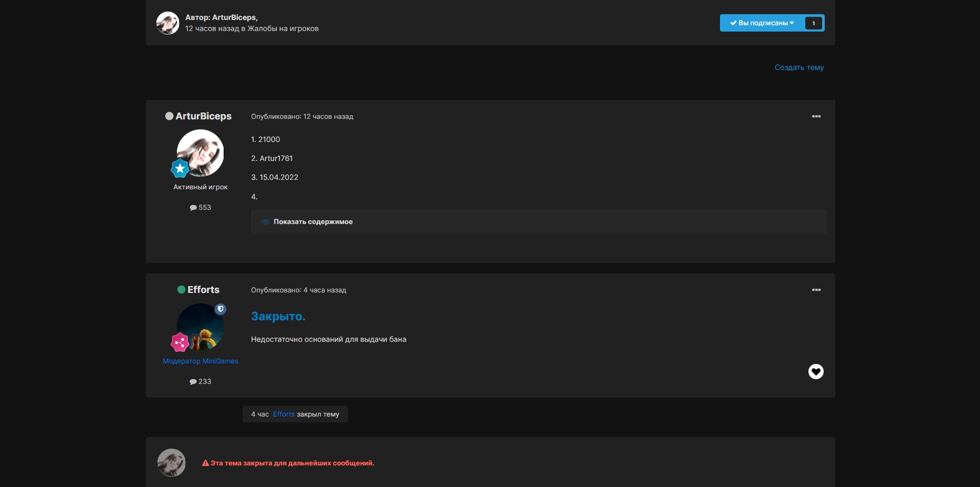Click the 553 posts count under ArturBiceps
980x487 pixels.
[201, 208]
